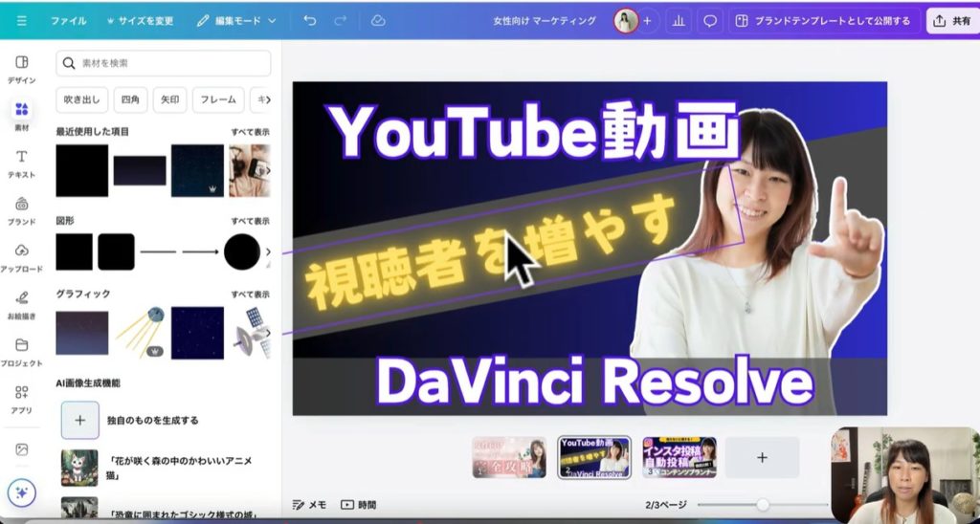980x524 pixels.
Task: Click the 共有 share button
Action: tap(951, 20)
